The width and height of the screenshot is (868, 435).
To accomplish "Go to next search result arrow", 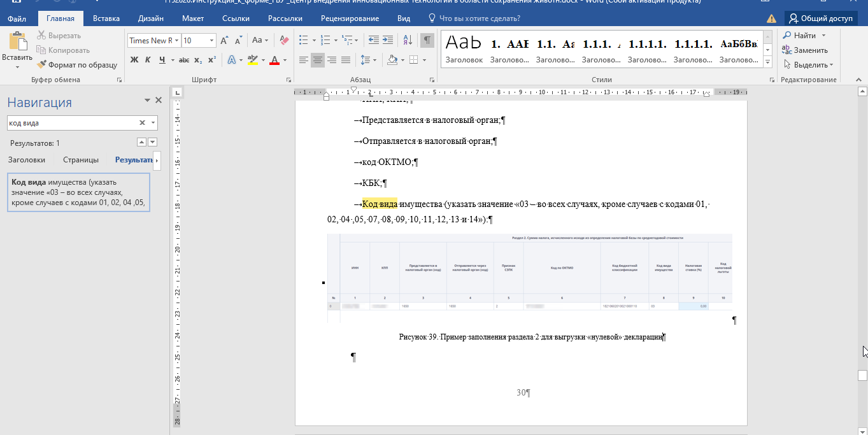I will [153, 142].
